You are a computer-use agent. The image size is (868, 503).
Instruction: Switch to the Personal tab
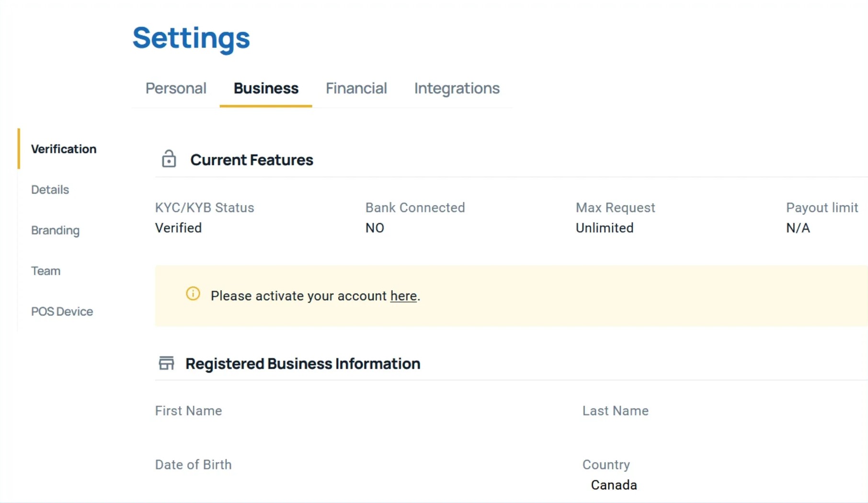coord(176,88)
